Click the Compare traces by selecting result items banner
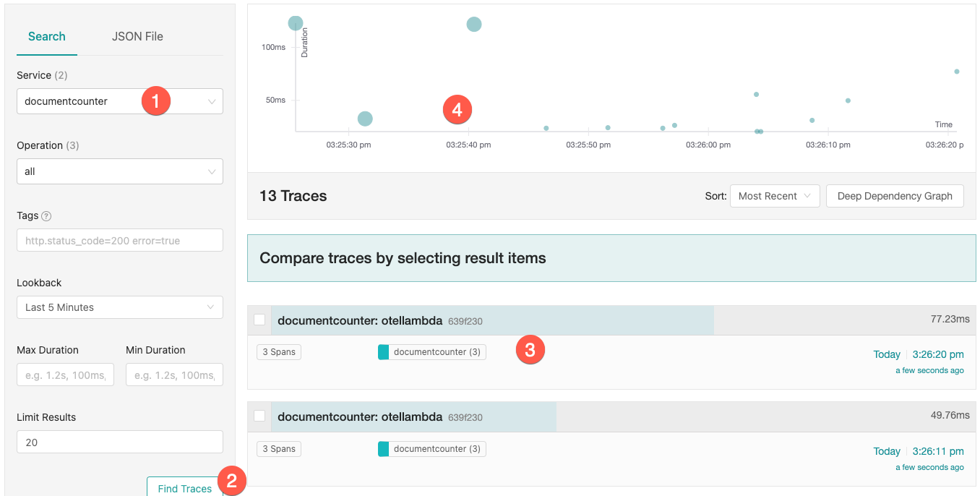Viewport: 980px width, 496px height. [611, 258]
